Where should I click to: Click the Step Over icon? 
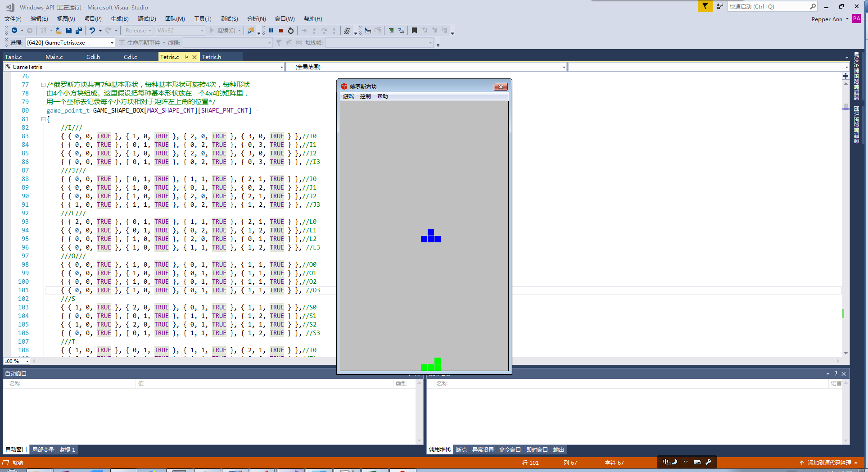click(324, 31)
